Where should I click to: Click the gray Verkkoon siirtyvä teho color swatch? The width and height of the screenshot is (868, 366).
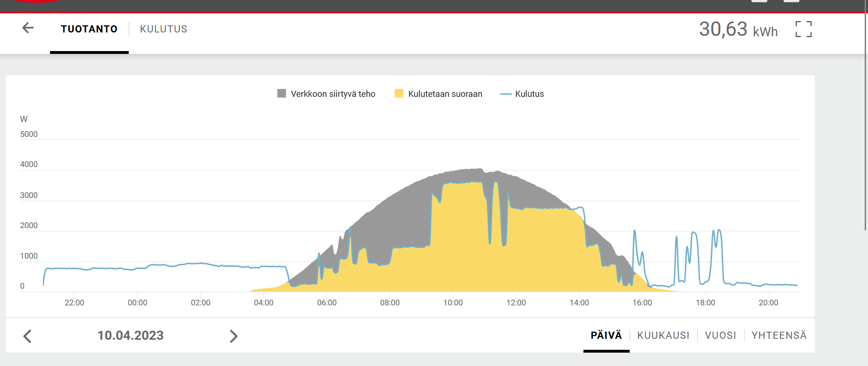(x=282, y=94)
